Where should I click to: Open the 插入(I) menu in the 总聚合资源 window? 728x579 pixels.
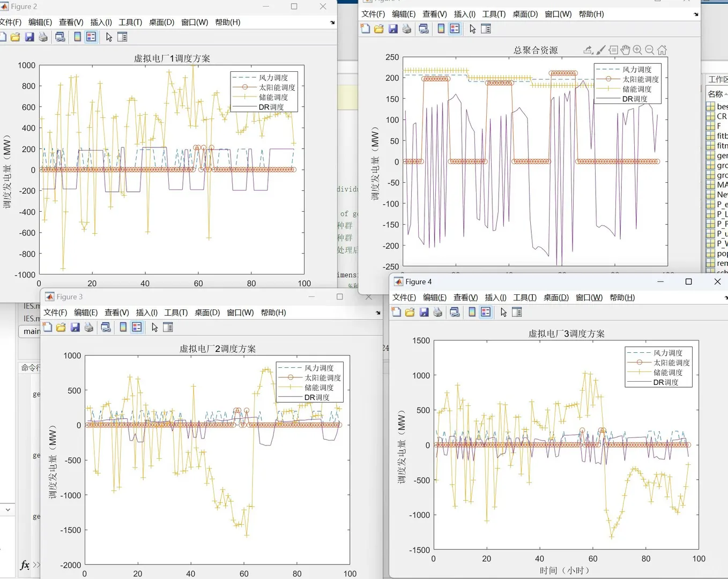(x=465, y=14)
